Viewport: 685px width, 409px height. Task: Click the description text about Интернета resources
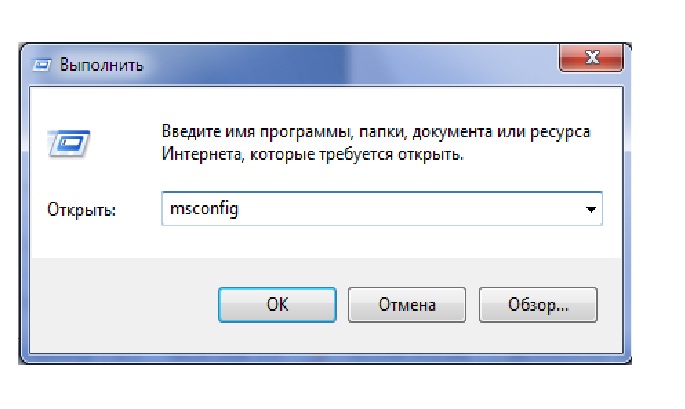pyautogui.click(x=376, y=142)
